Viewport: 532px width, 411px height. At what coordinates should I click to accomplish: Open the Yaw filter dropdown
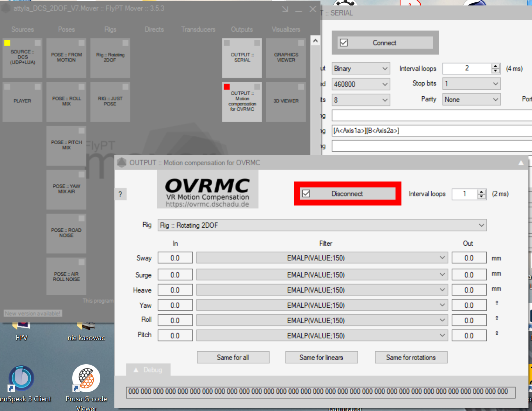coord(322,305)
